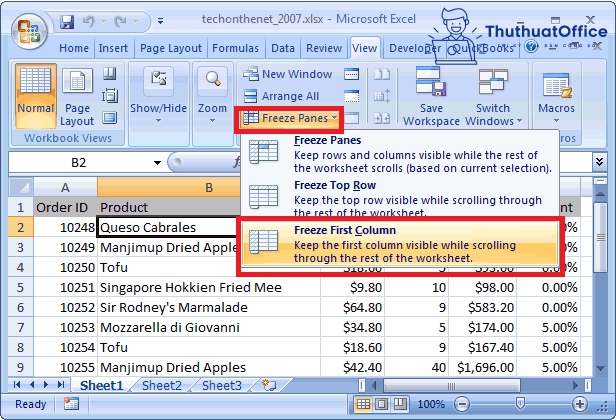Click Page Break Preview icon in Workbook Views

pos(110,73)
